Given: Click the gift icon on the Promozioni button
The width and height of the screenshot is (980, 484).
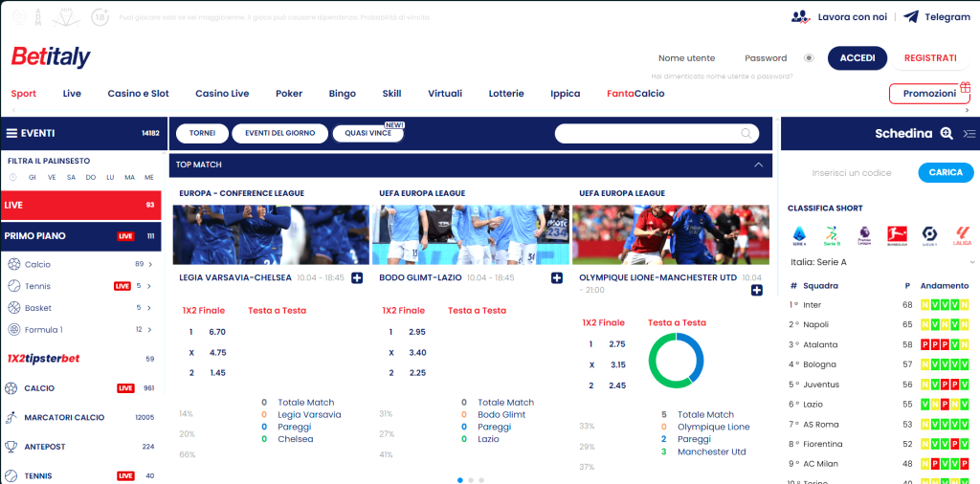Looking at the screenshot, I should [965, 87].
